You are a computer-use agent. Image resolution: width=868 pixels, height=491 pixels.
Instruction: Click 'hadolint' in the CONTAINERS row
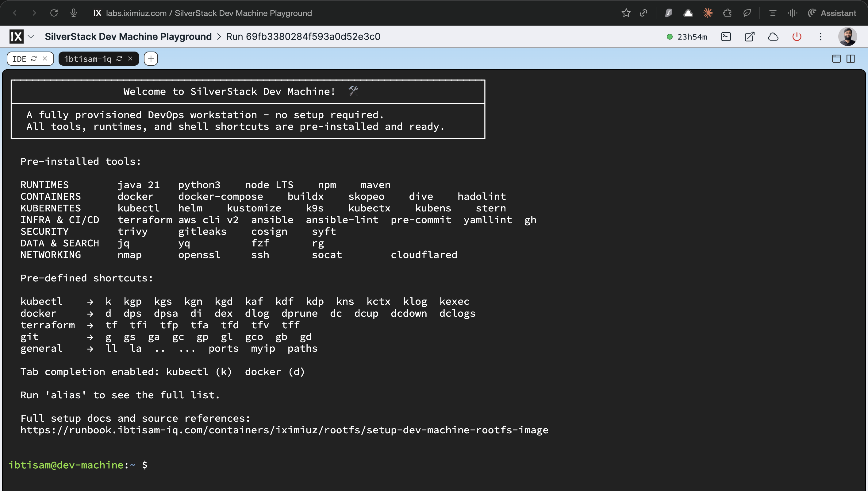point(482,197)
